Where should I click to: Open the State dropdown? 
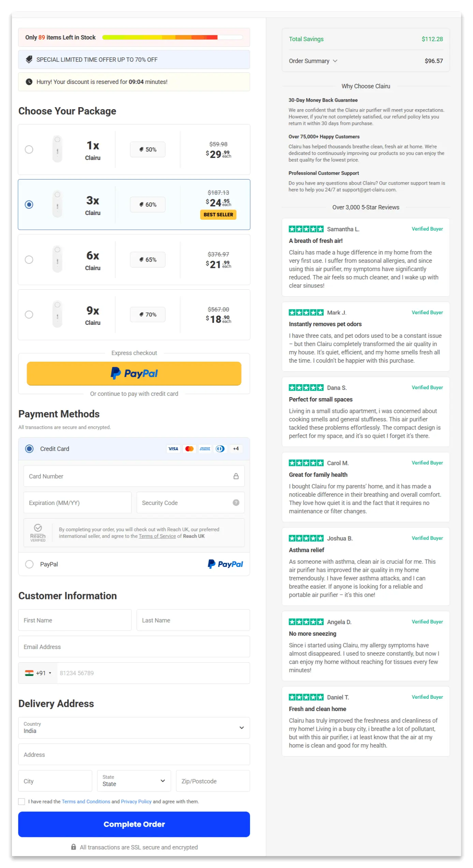[x=134, y=781]
